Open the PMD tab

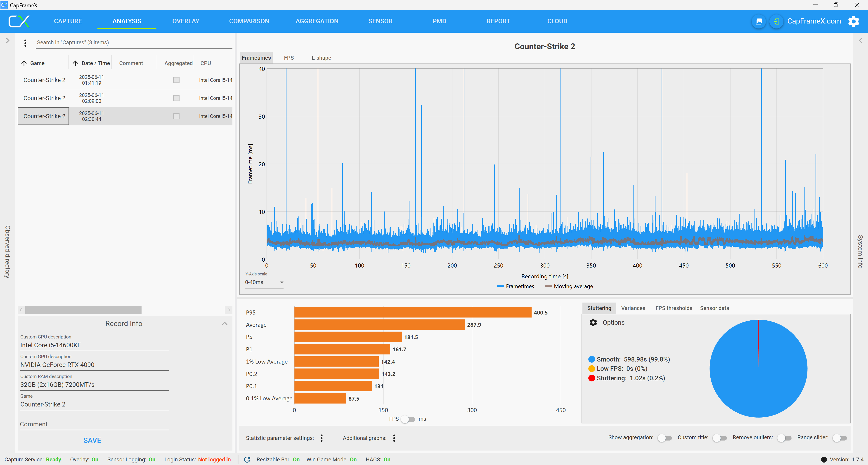click(439, 21)
